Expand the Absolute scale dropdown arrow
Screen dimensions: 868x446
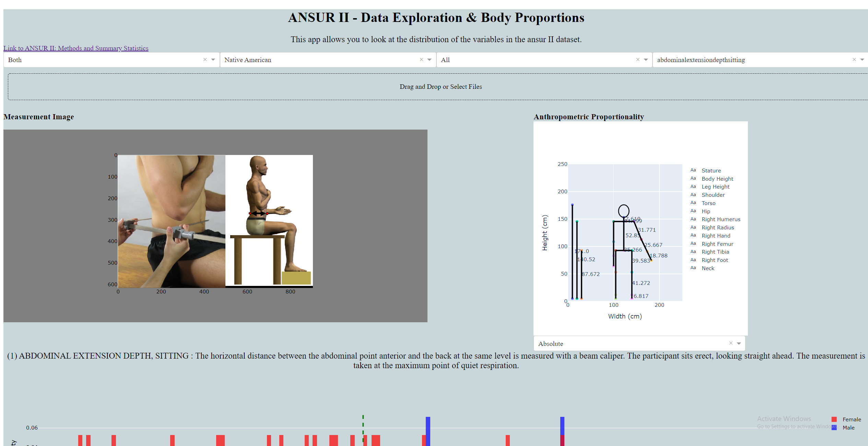(x=739, y=343)
